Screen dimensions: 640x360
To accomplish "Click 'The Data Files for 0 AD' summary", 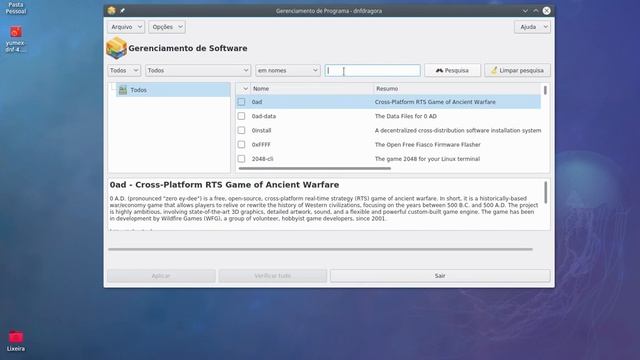I will [406, 116].
